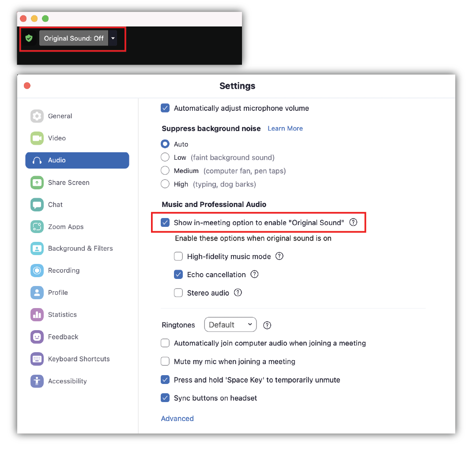The height and width of the screenshot is (459, 476).
Task: Open the Ringtones Default dropdown
Action: pyautogui.click(x=230, y=325)
